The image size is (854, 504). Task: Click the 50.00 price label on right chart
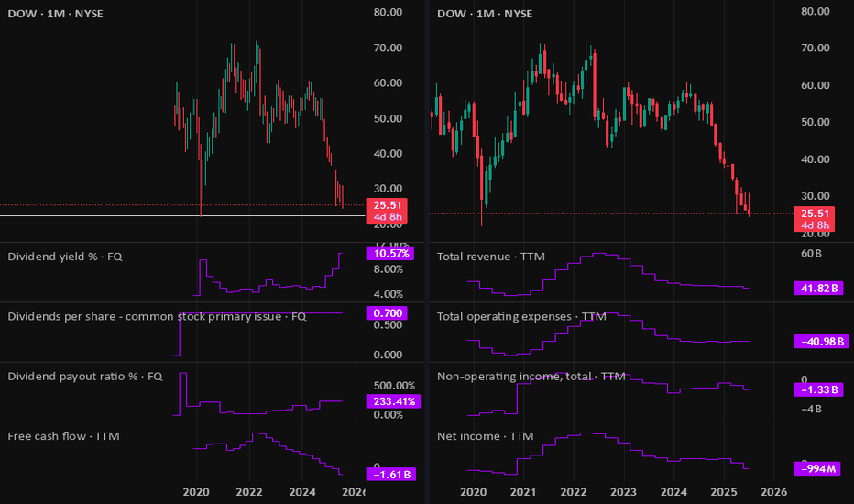816,122
